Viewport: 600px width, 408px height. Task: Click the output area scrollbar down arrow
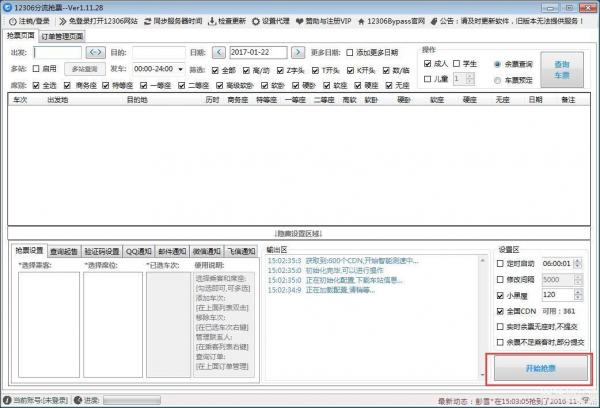482,375
